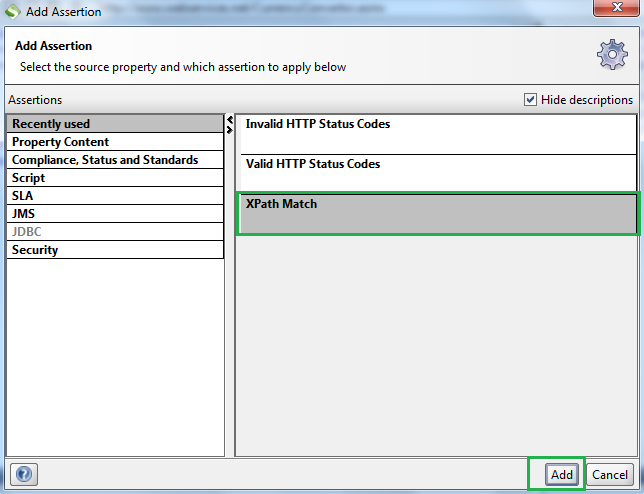Select the JMS category
The image size is (644, 494).
115,214
